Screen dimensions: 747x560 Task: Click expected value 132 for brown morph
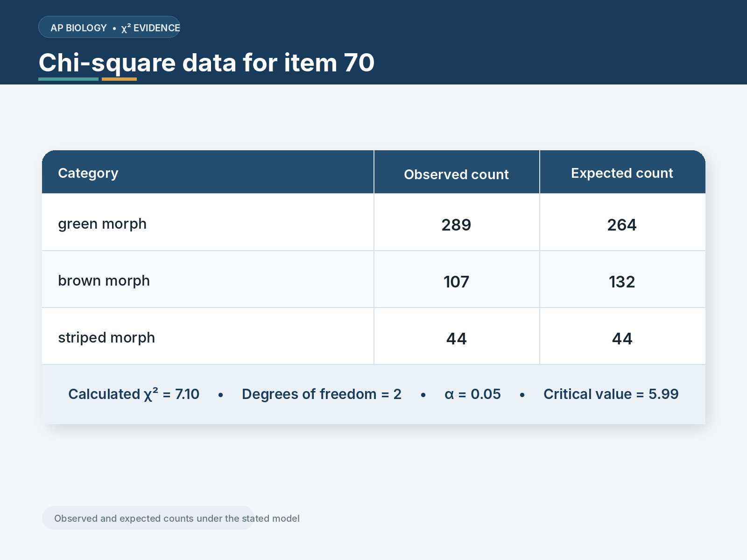coord(622,282)
